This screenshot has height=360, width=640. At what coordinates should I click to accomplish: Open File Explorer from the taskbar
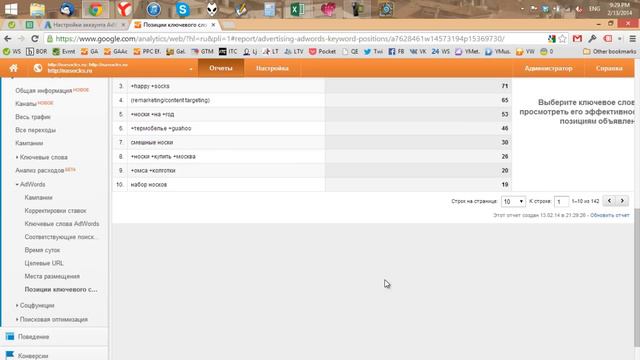pos(37,9)
